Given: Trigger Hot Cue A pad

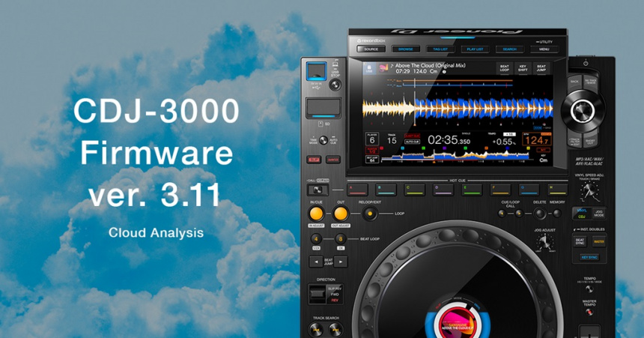Looking at the screenshot, I should pyautogui.click(x=358, y=190).
